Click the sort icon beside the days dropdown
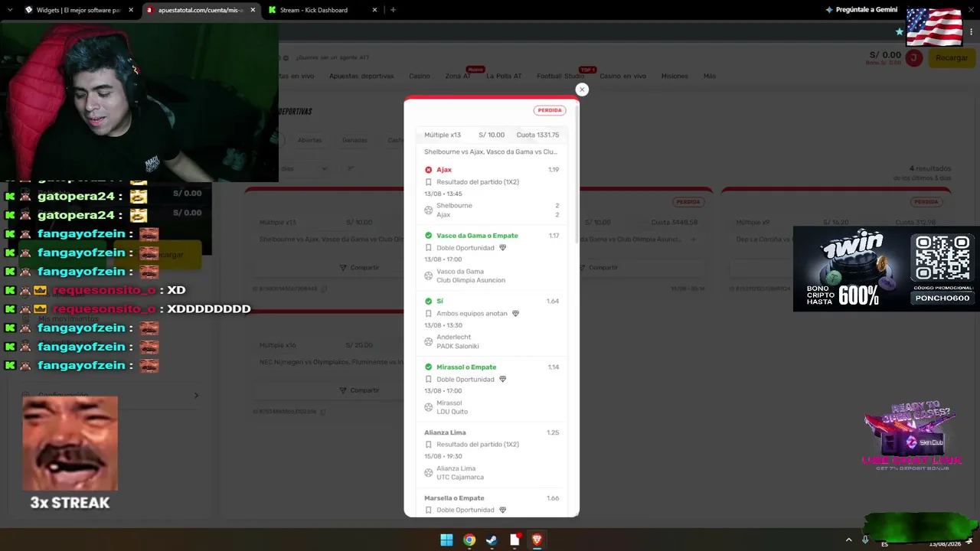This screenshot has height=551, width=980. [351, 168]
